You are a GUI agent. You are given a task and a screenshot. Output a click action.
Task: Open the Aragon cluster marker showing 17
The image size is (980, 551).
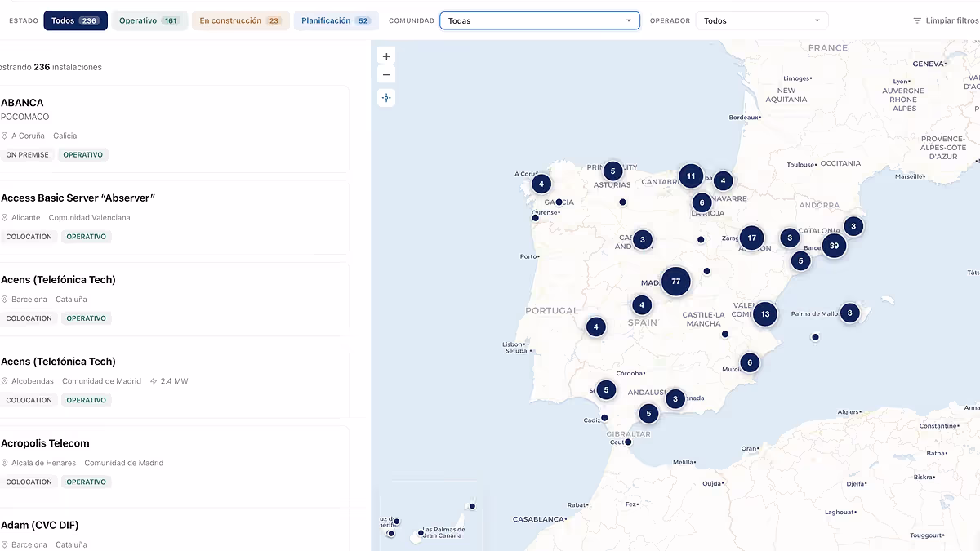click(751, 238)
